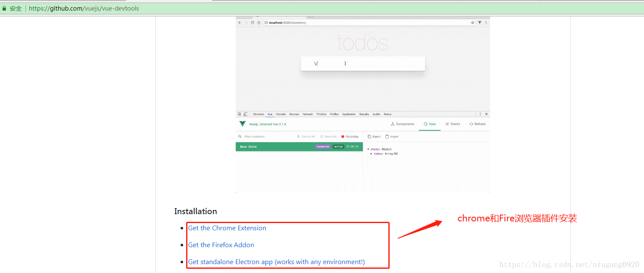The image size is (644, 273).
Task: Click the DevTools vertical-dots options icon
Action: (480, 114)
